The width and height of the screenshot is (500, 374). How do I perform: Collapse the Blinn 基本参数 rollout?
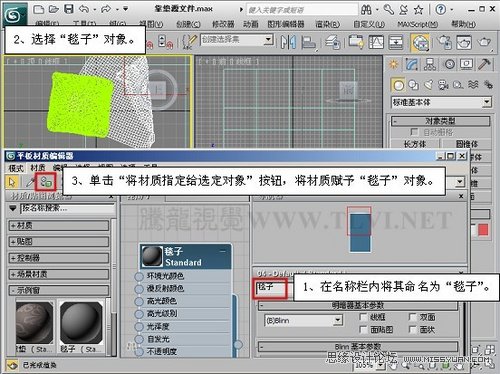358,347
